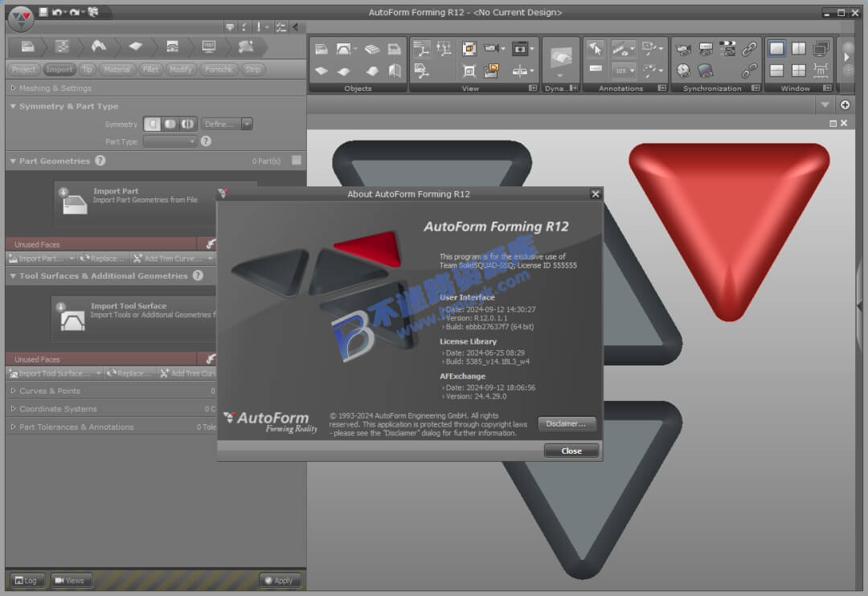Click the Save icon in the title bar
The image size is (868, 596).
click(43, 11)
